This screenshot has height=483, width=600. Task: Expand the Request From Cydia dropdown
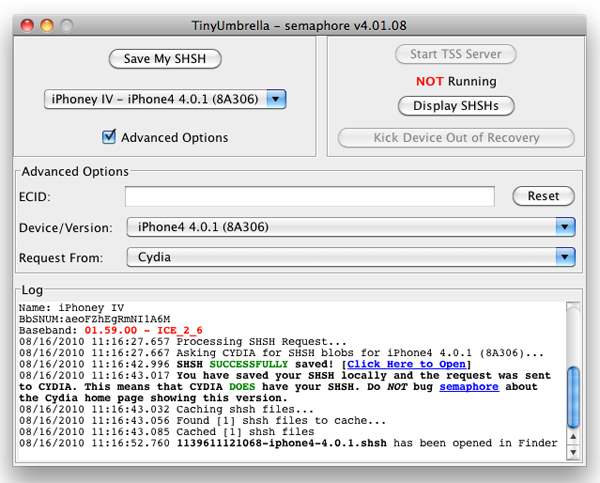coord(351,257)
